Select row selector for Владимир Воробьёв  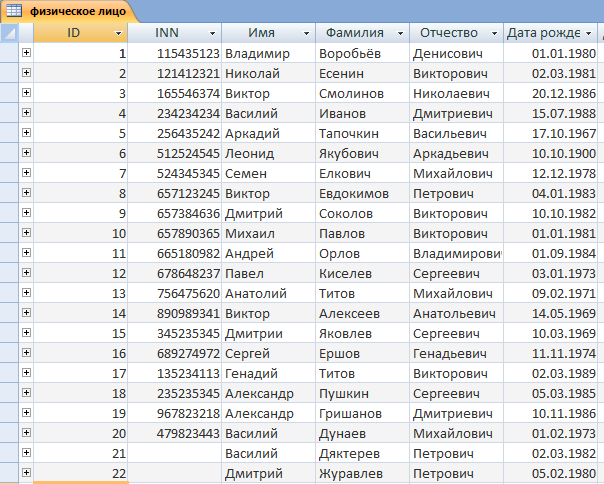tap(9, 52)
